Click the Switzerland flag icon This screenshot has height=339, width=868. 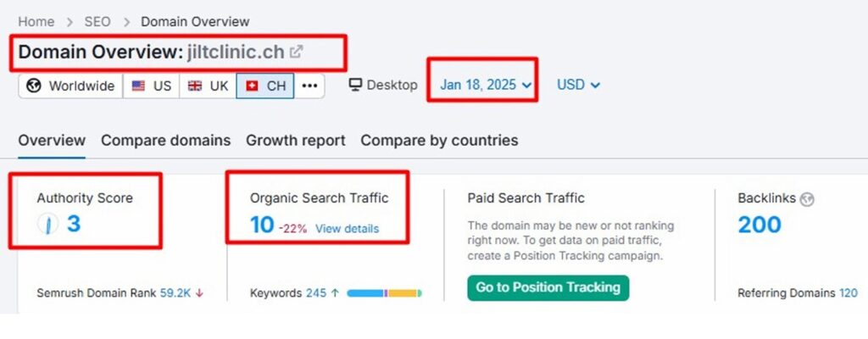point(252,86)
